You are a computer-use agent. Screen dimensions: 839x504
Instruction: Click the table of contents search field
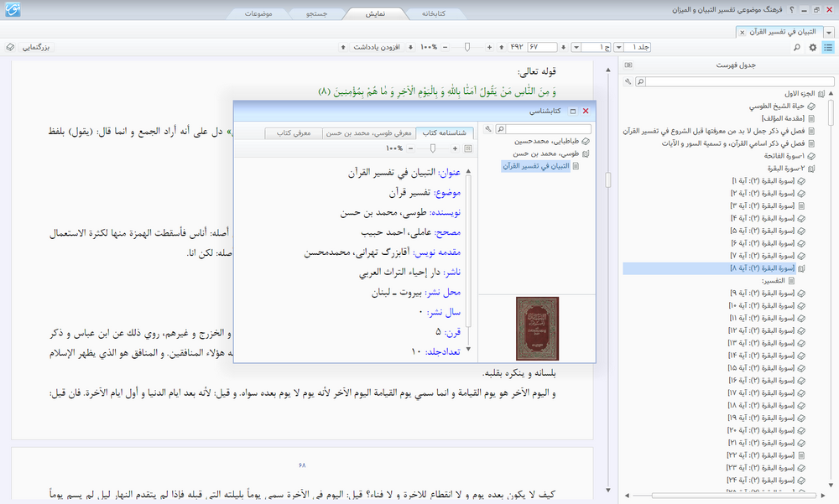click(x=739, y=82)
